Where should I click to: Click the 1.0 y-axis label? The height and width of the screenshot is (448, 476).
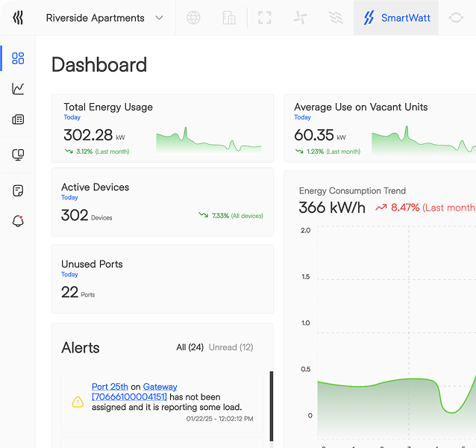(305, 323)
